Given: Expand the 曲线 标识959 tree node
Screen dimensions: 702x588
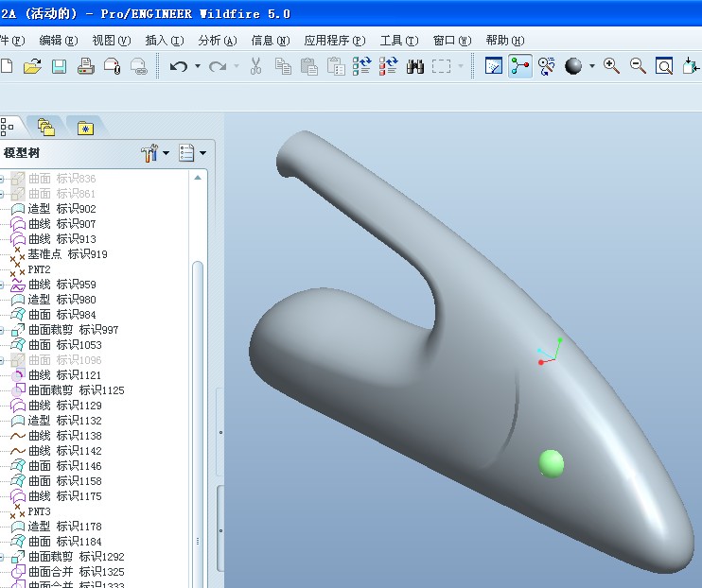Looking at the screenshot, I should point(2,285).
